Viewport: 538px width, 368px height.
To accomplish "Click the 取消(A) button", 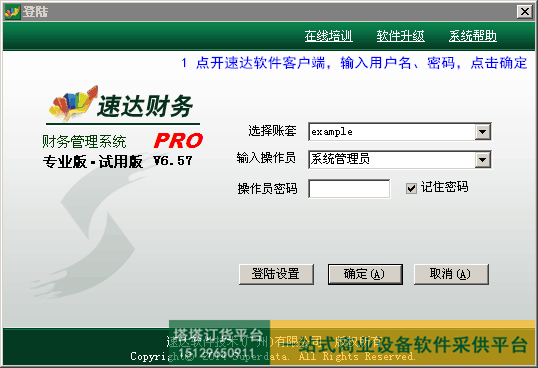I will click(x=451, y=274).
